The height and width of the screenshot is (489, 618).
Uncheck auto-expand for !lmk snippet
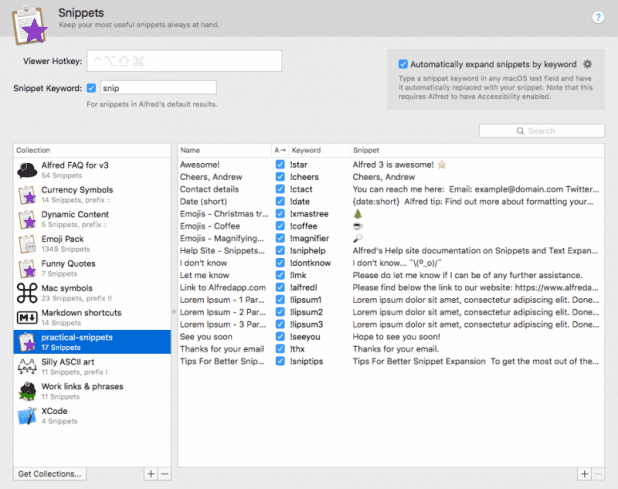tap(280, 275)
